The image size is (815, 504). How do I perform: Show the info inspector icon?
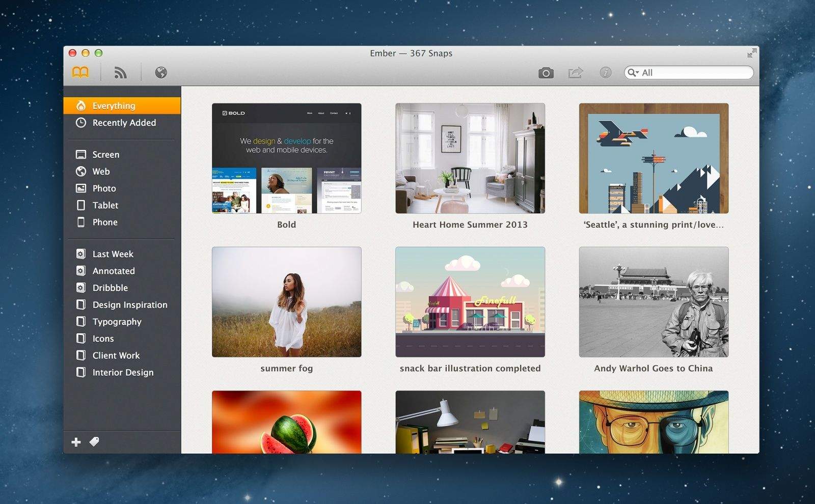coord(605,73)
